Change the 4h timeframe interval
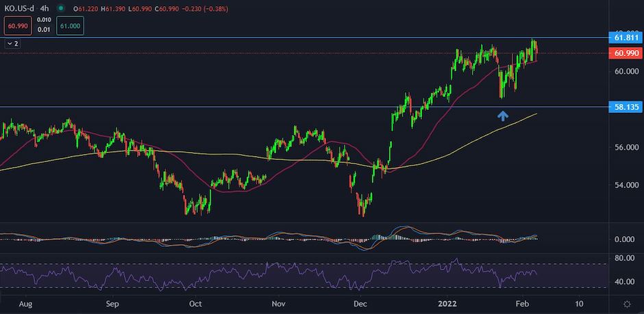 click(44, 8)
